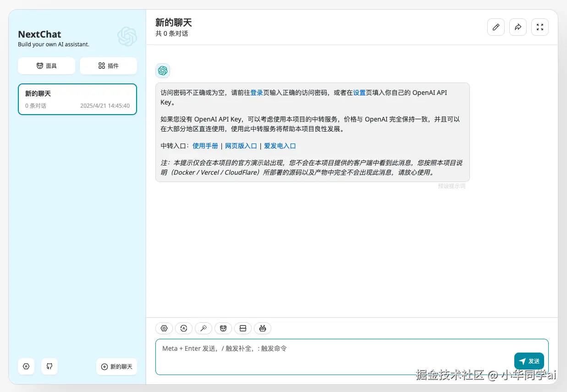Click the 预设提示词 label under the message
567x392 pixels.
click(452, 186)
